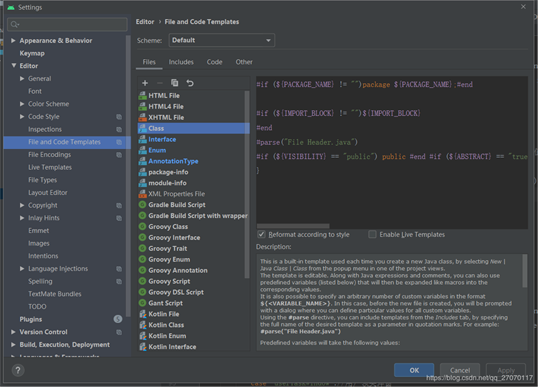Screen dimensions: 538x387
Task: Click the help question mark icon
Action: click(18, 370)
